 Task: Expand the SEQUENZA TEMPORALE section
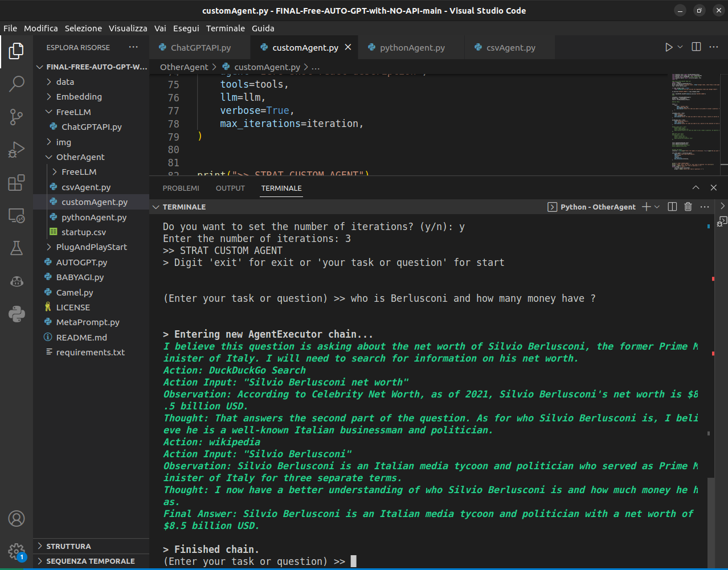click(x=90, y=561)
